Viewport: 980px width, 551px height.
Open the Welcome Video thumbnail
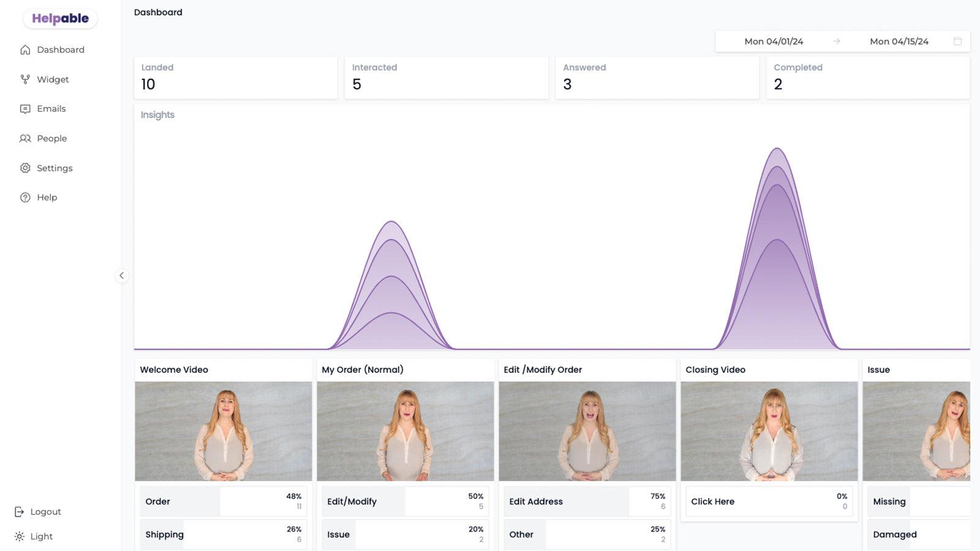point(223,430)
